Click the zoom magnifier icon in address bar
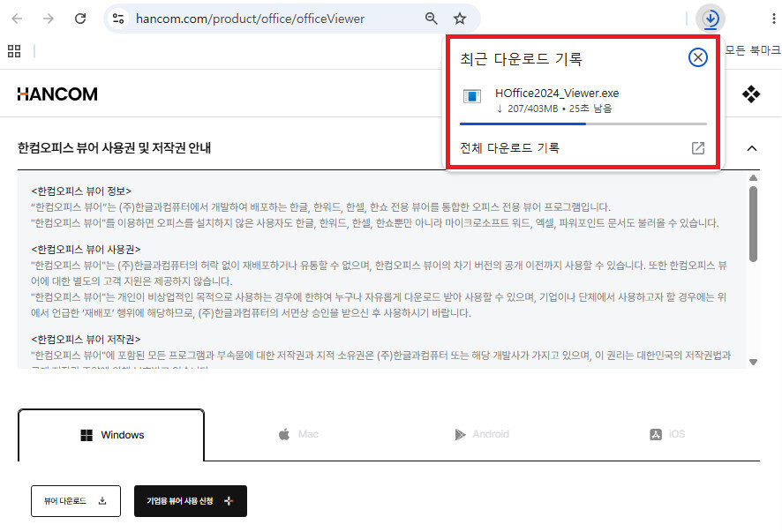The width and height of the screenshot is (782, 532). (x=432, y=19)
